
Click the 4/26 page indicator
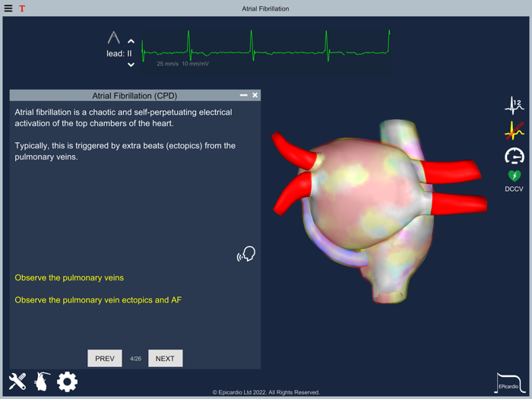pyautogui.click(x=135, y=359)
